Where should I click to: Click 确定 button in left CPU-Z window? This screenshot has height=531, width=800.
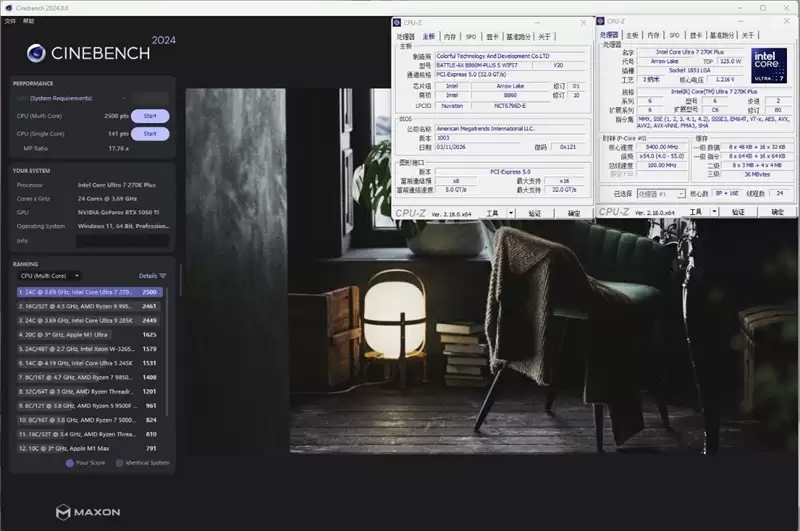pyautogui.click(x=574, y=214)
